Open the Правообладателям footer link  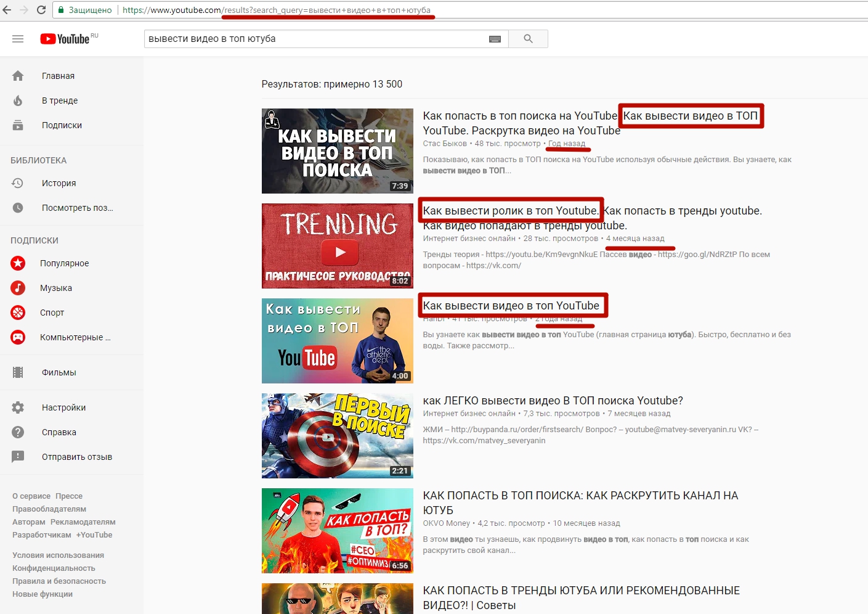pos(49,509)
